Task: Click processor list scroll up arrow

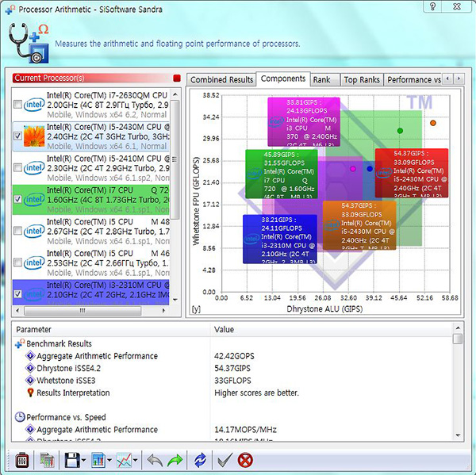Action: 175,94
